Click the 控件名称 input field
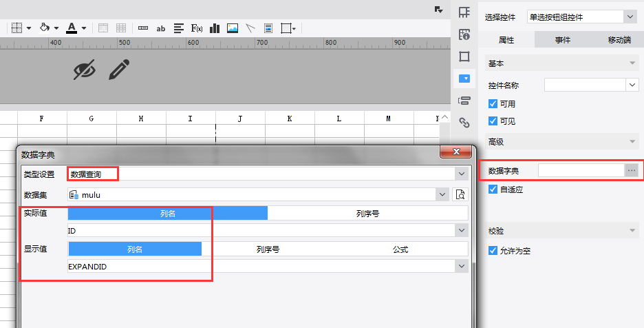 pyautogui.click(x=585, y=85)
